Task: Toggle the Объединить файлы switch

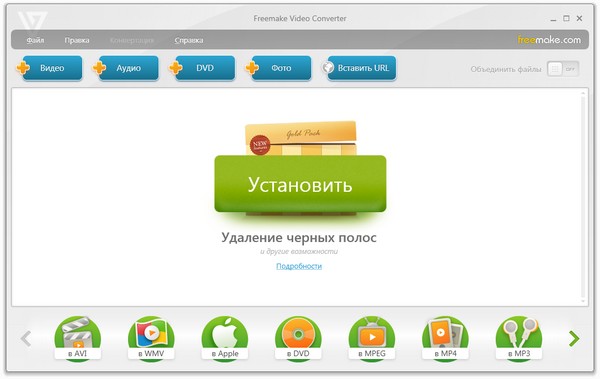Action: pos(563,69)
